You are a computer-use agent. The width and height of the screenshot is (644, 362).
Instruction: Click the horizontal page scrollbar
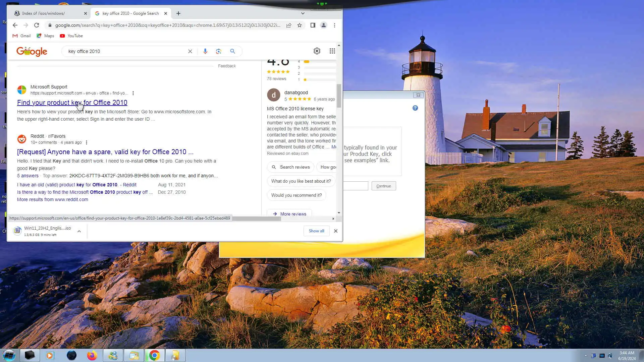tap(257, 219)
